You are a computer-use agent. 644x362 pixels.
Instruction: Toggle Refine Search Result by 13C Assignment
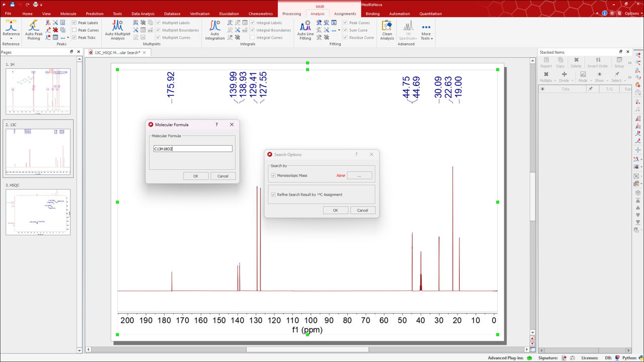click(273, 195)
